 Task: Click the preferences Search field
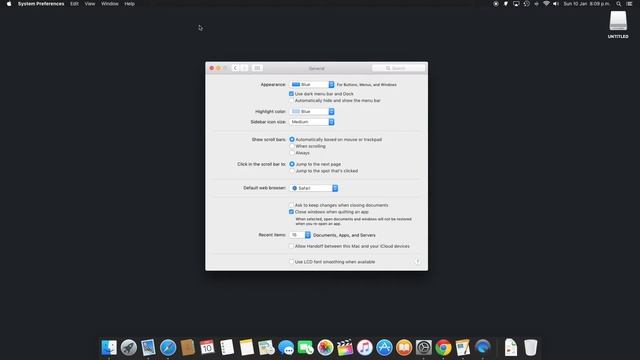coord(398,68)
